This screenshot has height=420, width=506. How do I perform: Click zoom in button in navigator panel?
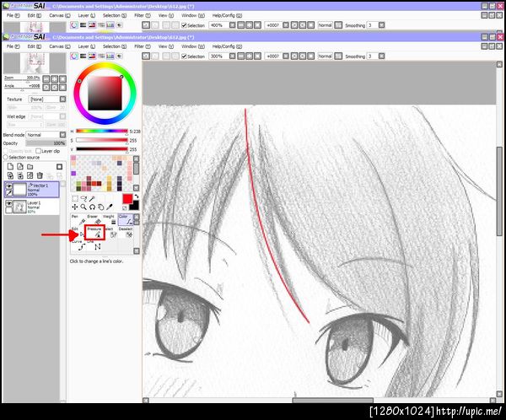coord(55,78)
